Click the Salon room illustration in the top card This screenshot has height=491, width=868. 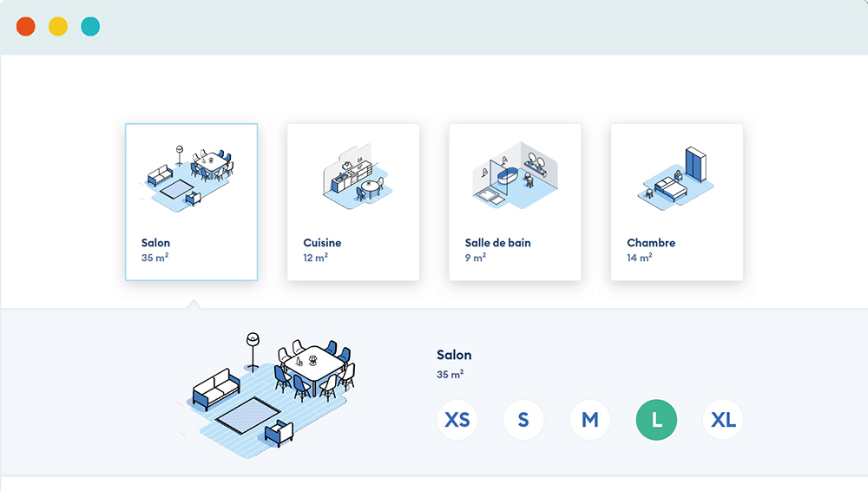pyautogui.click(x=190, y=177)
